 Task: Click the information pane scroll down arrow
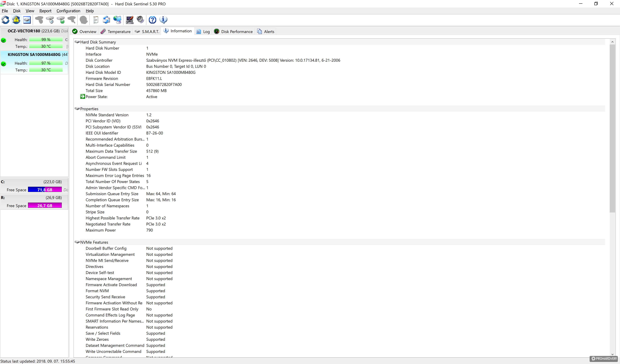(x=612, y=354)
